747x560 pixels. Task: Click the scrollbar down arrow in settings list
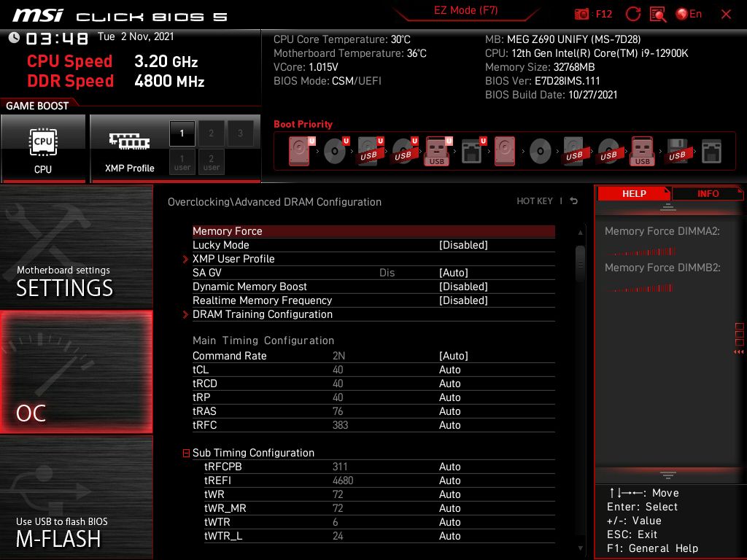(580, 548)
